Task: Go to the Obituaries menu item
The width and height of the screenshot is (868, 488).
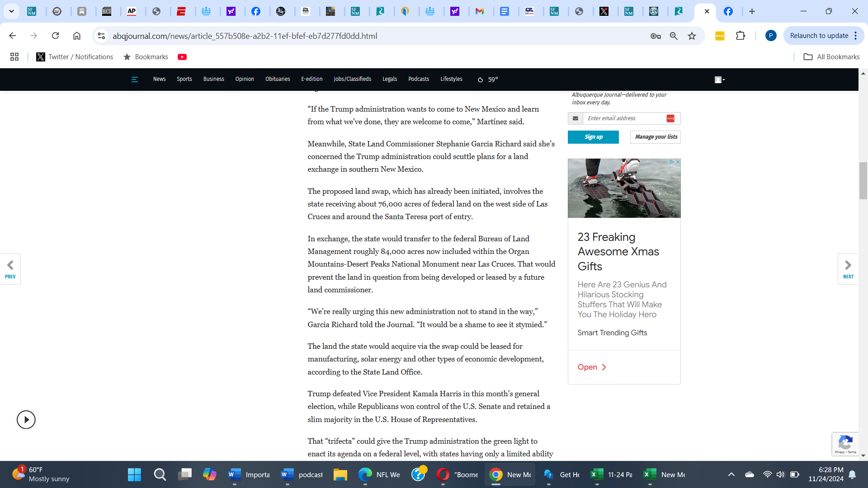Action: pos(278,79)
